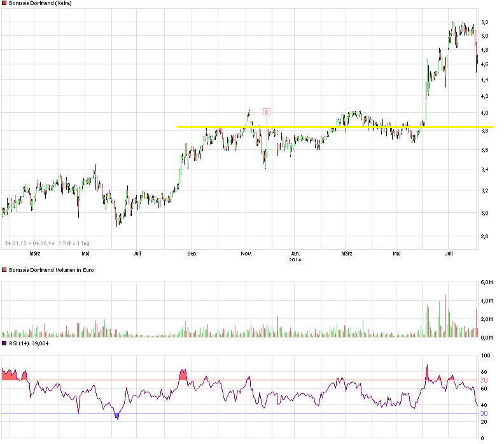Click the Jan. 2014 label on the time axis
Image resolution: width=504 pixels, height=444 pixels.
(x=295, y=257)
